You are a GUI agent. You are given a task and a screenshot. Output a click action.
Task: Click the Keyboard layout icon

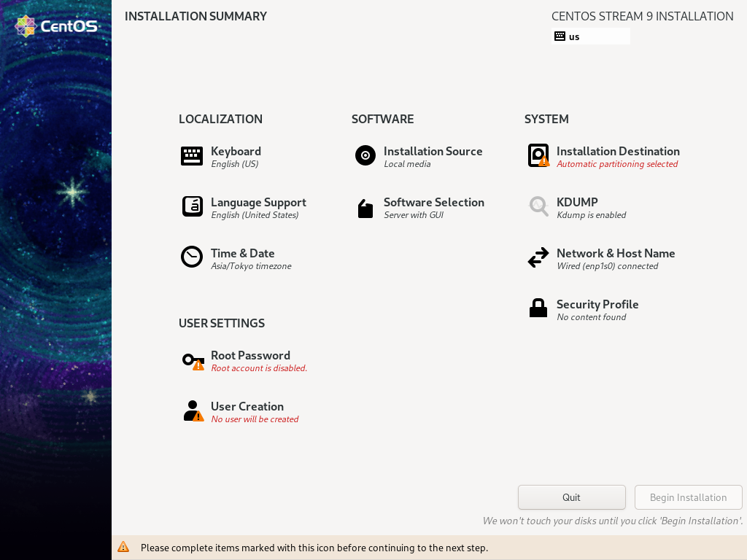tap(192, 156)
